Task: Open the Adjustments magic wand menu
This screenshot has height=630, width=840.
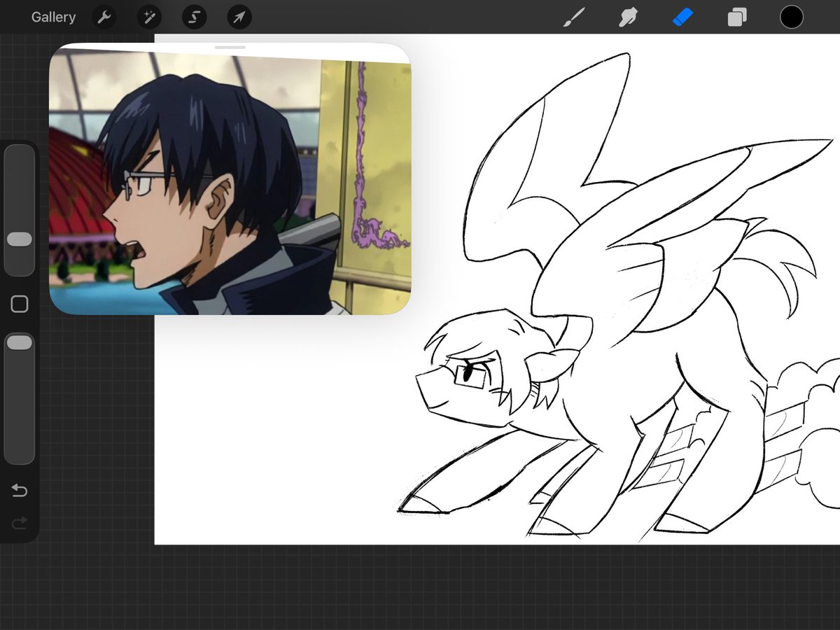Action: point(148,17)
